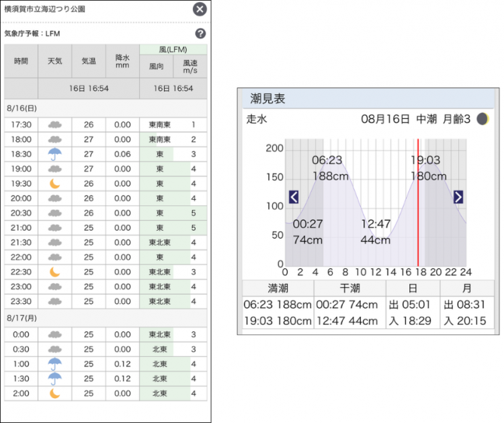504x423 pixels.
Task: Click the 潮見表 panel title
Action: 267,98
